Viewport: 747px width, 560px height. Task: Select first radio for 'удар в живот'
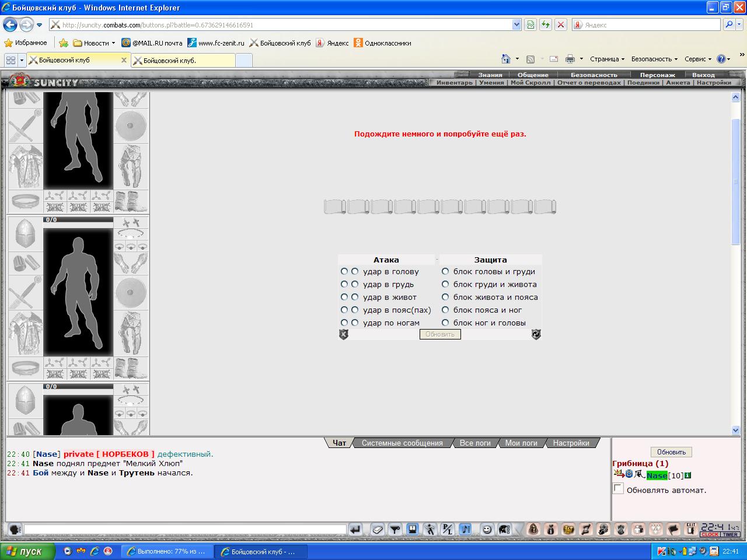(x=344, y=297)
